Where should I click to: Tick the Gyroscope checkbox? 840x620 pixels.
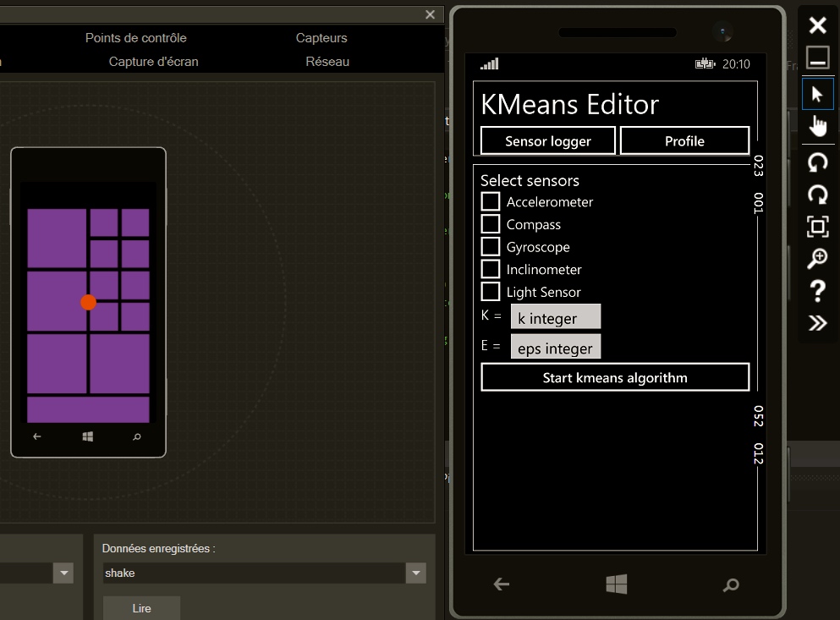click(x=491, y=247)
